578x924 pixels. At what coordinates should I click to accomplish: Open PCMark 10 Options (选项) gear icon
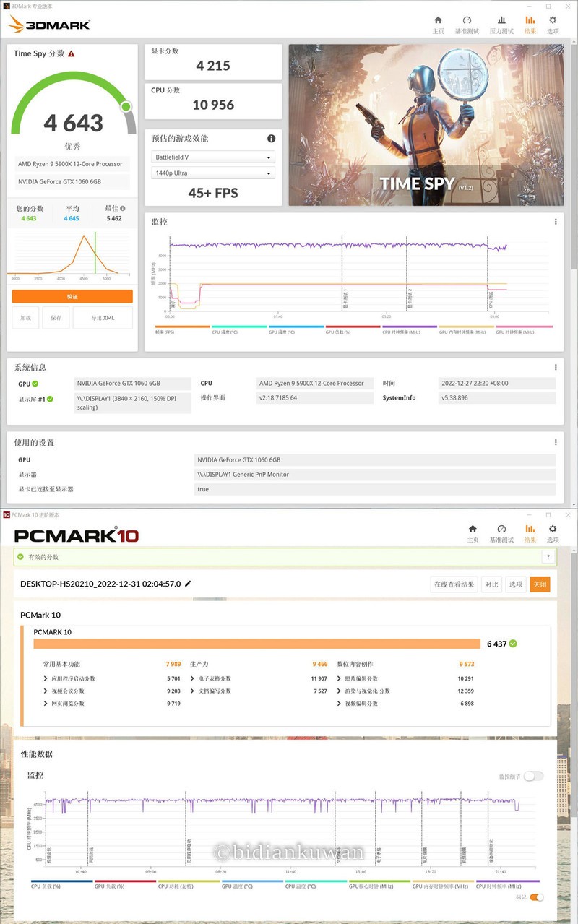[x=553, y=530]
